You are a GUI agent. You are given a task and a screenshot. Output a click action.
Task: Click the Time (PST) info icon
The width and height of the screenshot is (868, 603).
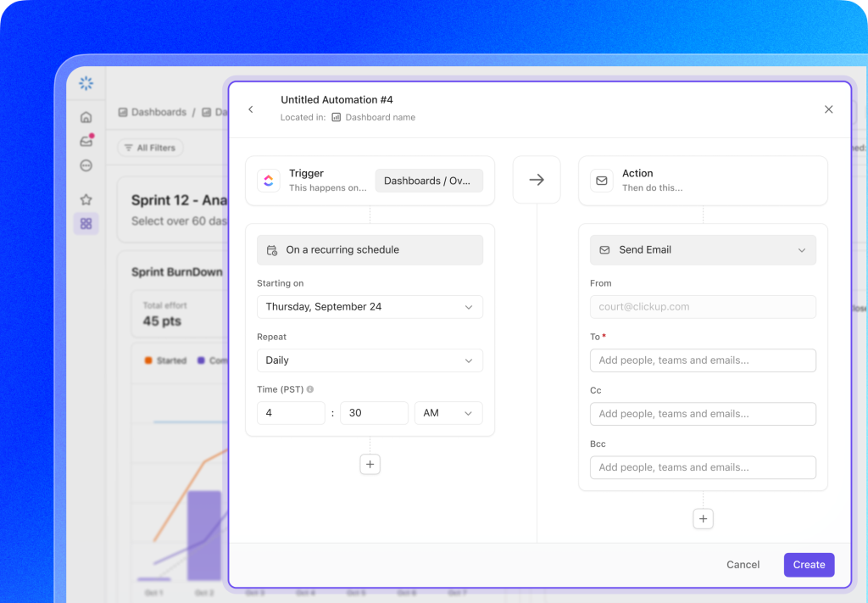[x=310, y=389]
